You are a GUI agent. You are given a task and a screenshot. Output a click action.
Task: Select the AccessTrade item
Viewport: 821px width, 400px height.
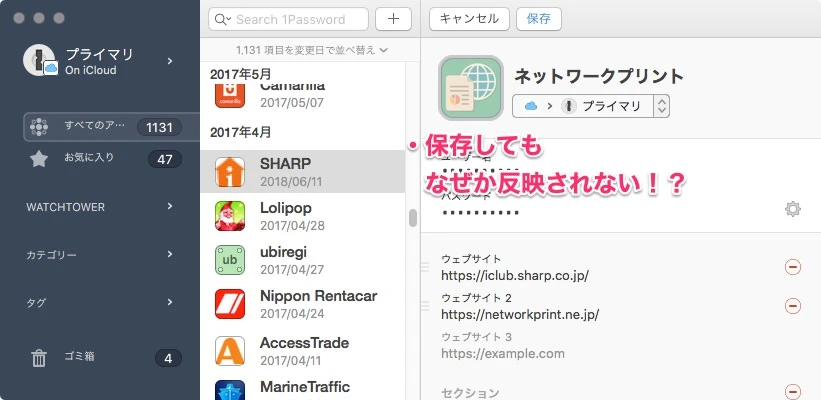point(302,350)
